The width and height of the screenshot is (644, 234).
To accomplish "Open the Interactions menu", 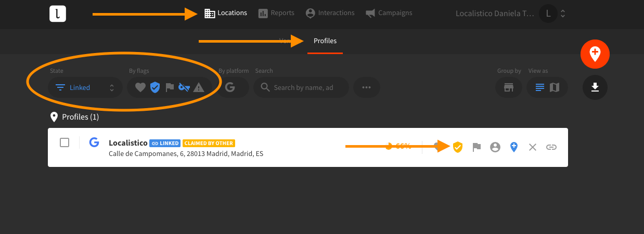I will pyautogui.click(x=330, y=13).
